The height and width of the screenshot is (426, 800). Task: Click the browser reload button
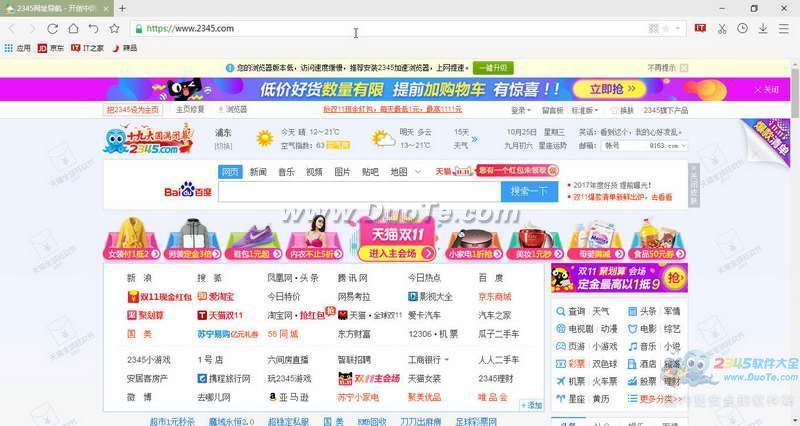click(x=52, y=29)
